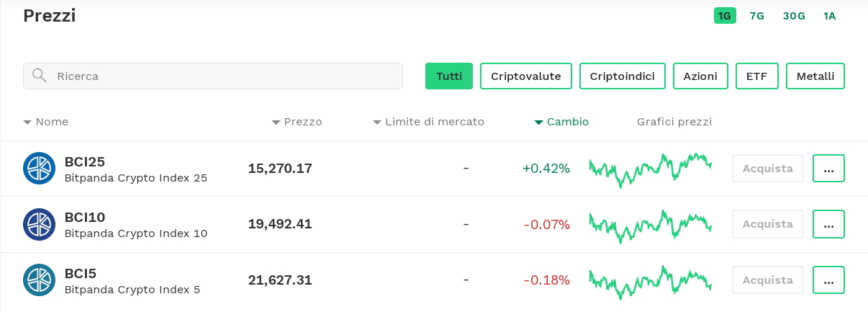Click the BCI10 index logo icon
Image resolution: width=868 pixels, height=312 pixels.
(39, 224)
